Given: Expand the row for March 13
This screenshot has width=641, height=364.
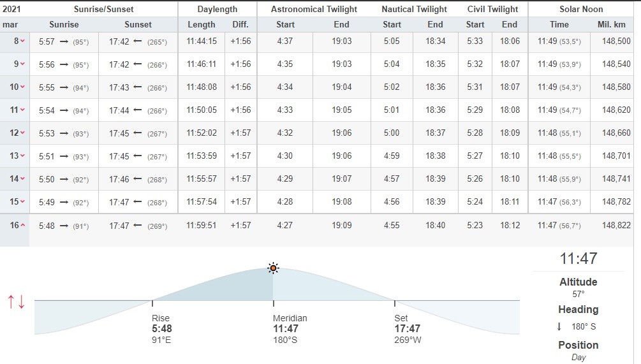Looking at the screenshot, I should click(22, 156).
